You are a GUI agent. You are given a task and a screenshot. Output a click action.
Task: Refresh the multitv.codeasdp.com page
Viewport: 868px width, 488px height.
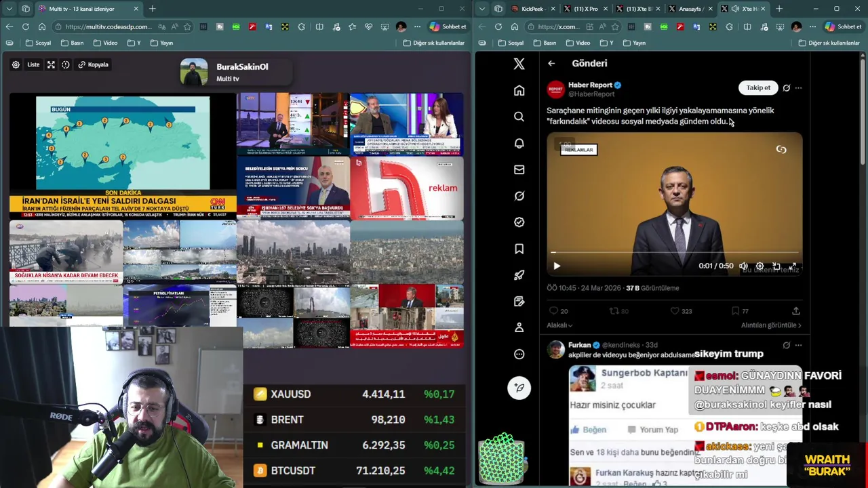click(x=26, y=26)
